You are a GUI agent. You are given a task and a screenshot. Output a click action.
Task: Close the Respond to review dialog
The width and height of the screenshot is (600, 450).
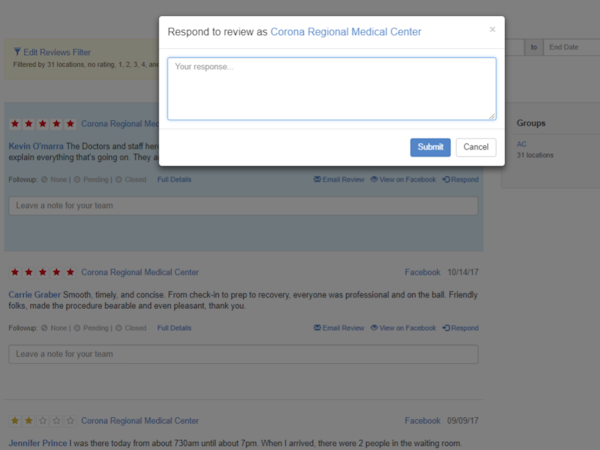click(492, 29)
